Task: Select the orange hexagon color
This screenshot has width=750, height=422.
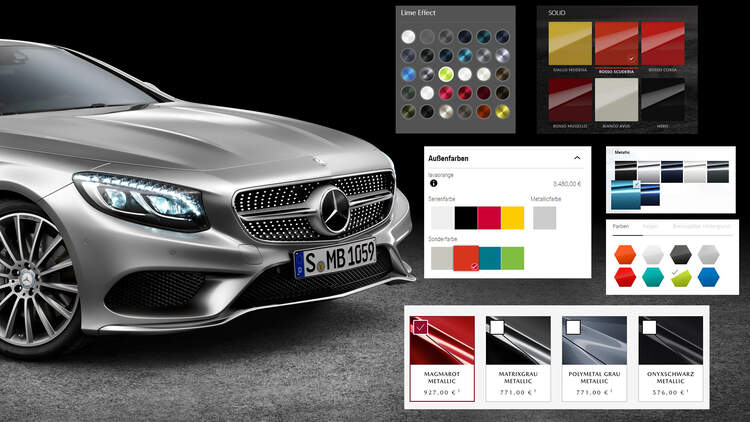Action: tap(625, 254)
